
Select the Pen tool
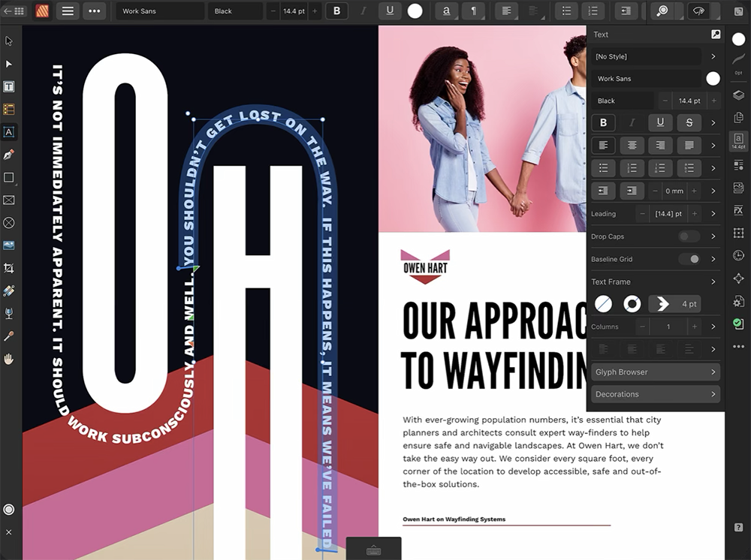tap(8, 155)
